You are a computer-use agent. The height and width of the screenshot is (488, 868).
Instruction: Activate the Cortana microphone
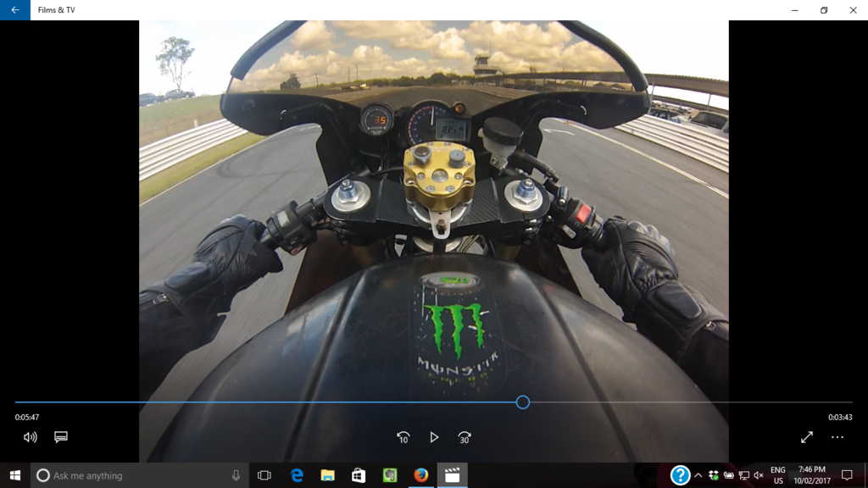point(236,475)
